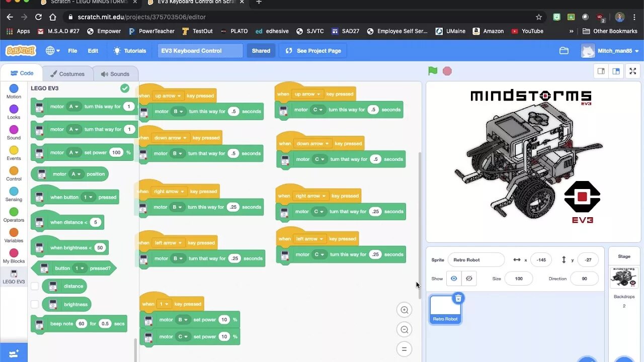644x362 pixels.
Task: Click the sprite Size field
Action: 519,279
